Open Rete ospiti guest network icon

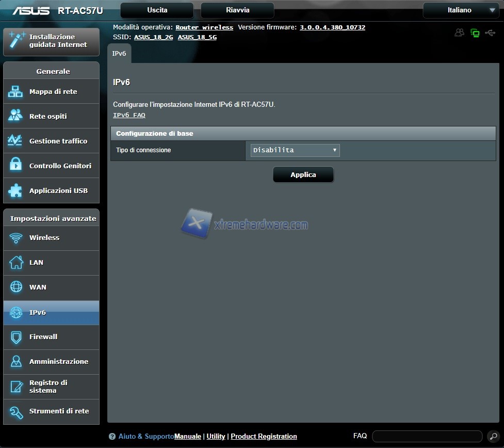click(x=15, y=116)
